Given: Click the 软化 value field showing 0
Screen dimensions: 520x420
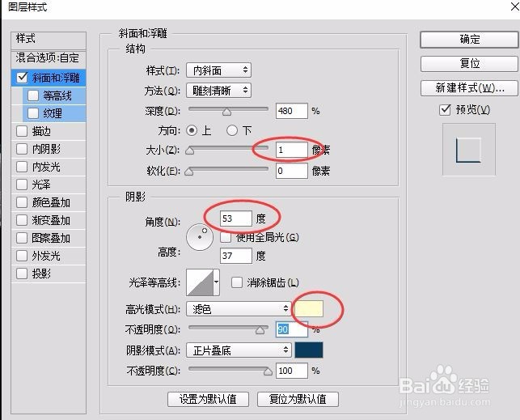Looking at the screenshot, I should pyautogui.click(x=291, y=171).
